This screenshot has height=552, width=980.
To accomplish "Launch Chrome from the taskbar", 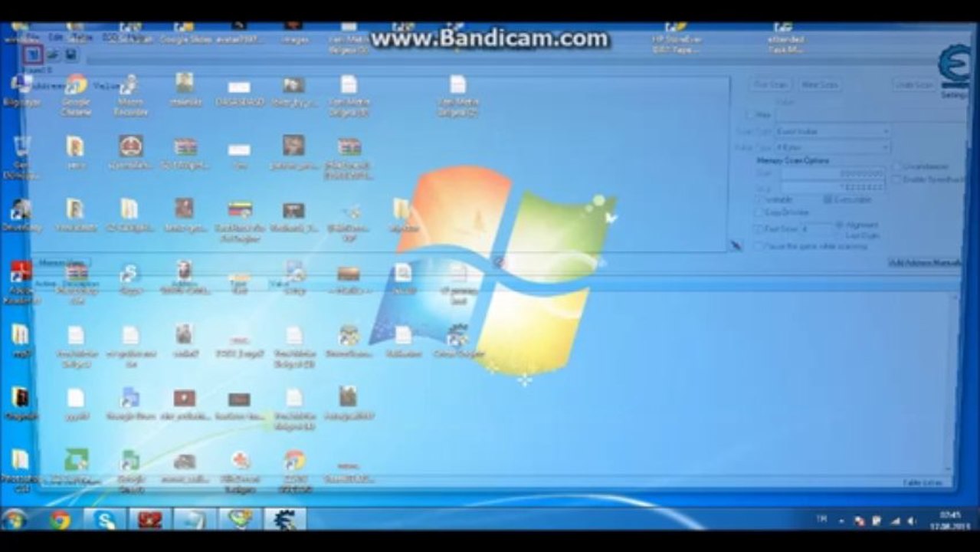I will [x=60, y=520].
